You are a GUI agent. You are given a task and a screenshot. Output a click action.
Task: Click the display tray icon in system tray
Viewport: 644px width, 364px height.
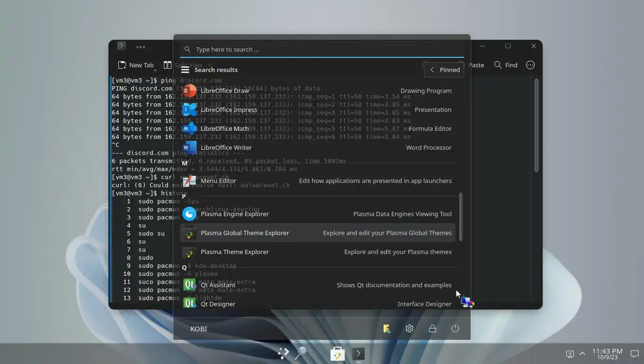click(570, 354)
